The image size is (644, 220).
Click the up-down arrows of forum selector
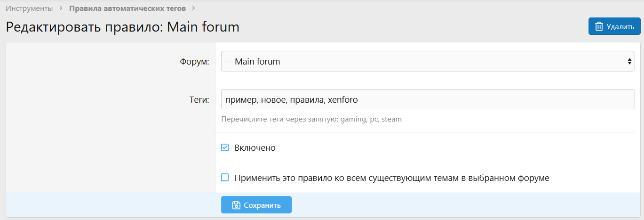629,61
